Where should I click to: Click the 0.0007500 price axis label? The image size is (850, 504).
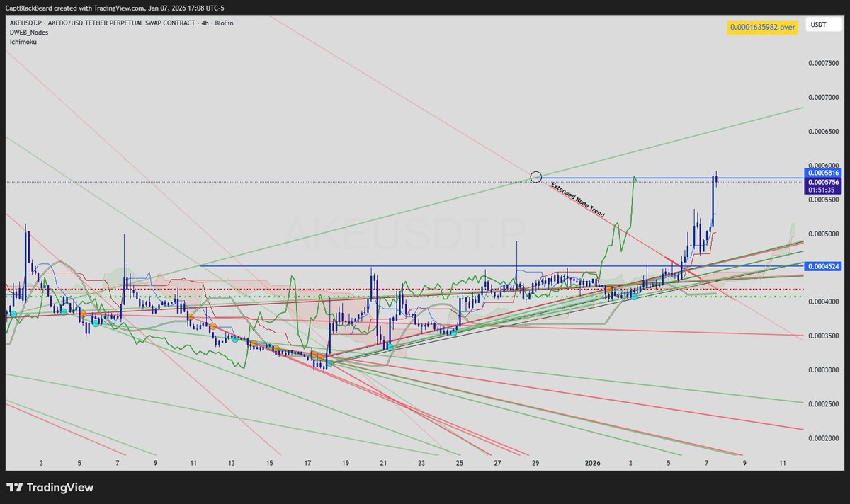point(822,63)
